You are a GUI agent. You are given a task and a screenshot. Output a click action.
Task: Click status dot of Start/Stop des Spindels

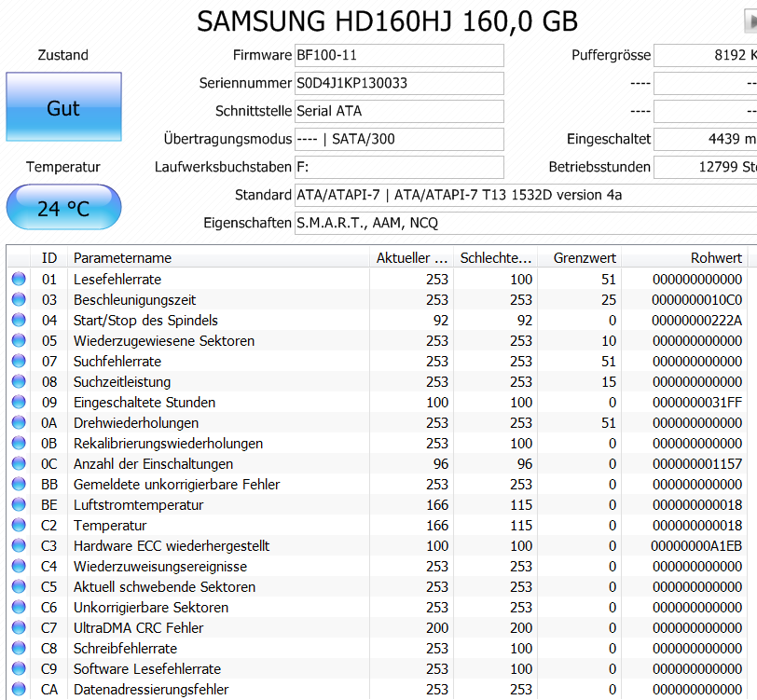click(19, 320)
